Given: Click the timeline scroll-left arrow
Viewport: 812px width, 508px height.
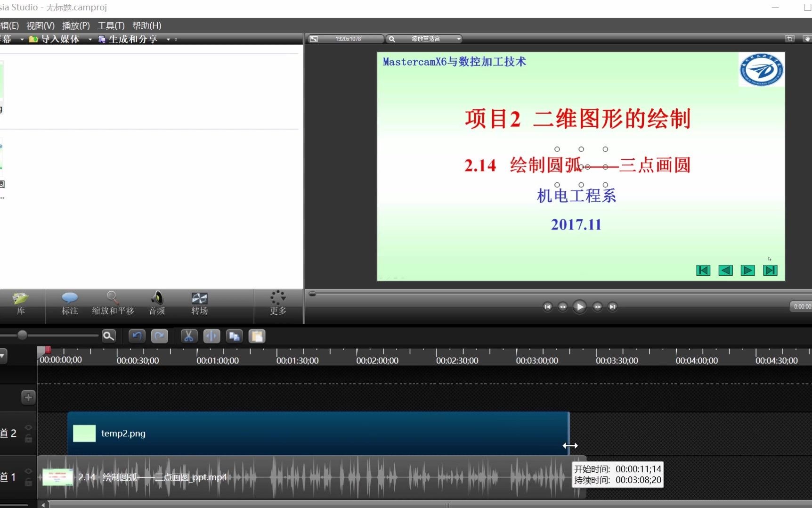Looking at the screenshot, I should tap(43, 505).
